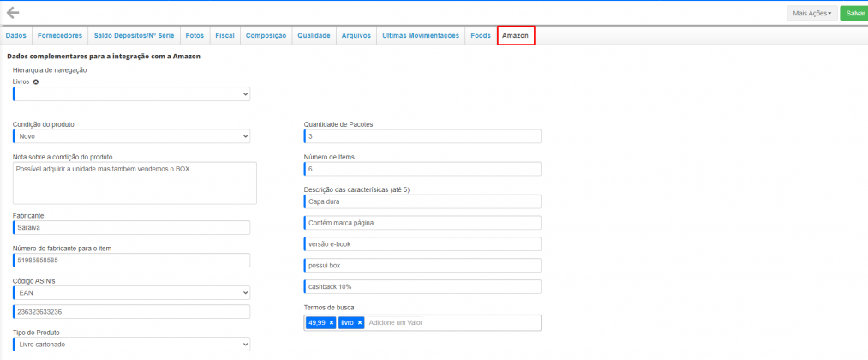Click the green Salvar button
Viewport: 868px width, 360px height.
(x=854, y=13)
